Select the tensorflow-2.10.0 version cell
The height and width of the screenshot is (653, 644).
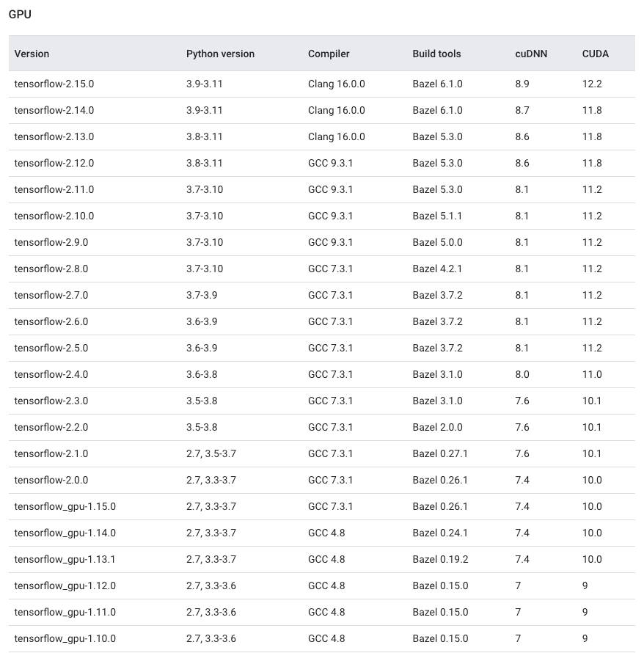(x=54, y=216)
